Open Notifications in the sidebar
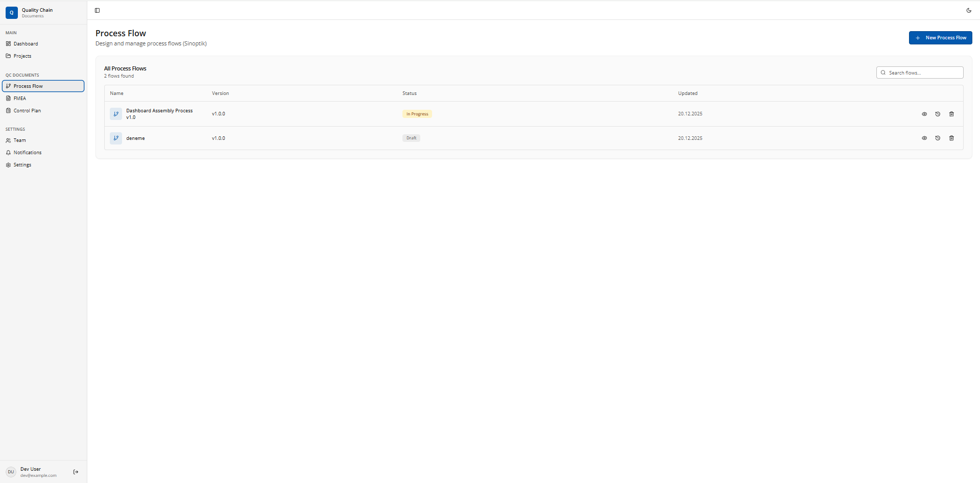980x483 pixels. 43,153
